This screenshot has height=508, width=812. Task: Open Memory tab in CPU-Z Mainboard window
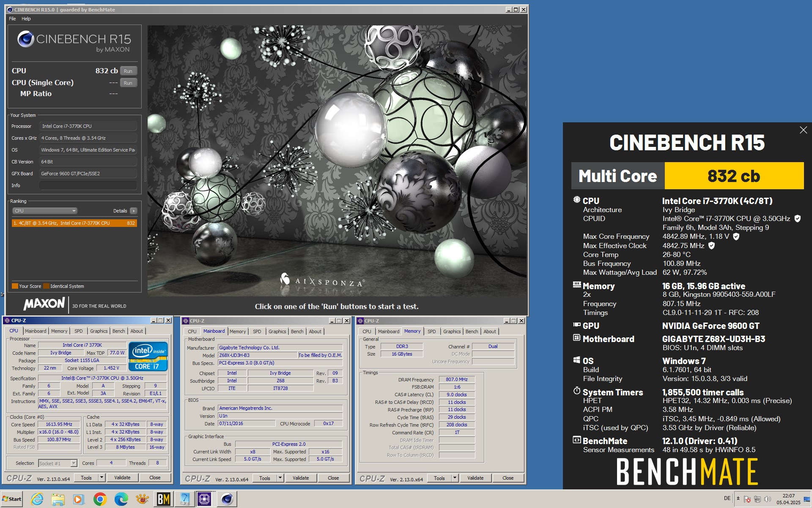click(x=238, y=331)
